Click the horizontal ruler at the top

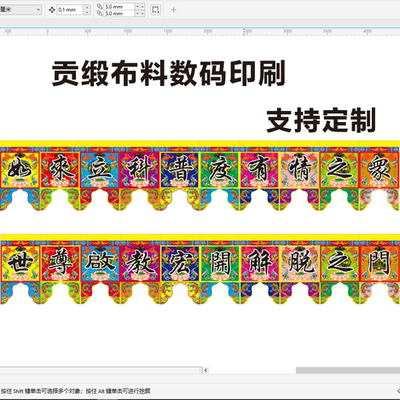200,32
